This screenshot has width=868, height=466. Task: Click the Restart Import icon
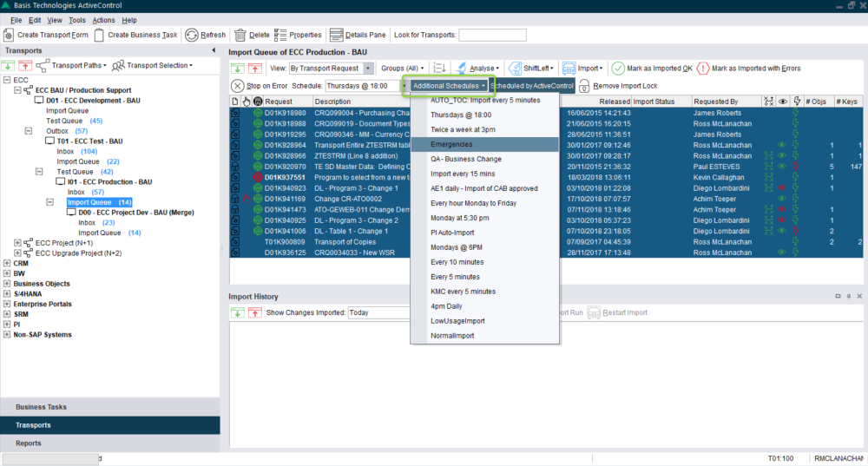click(x=594, y=312)
